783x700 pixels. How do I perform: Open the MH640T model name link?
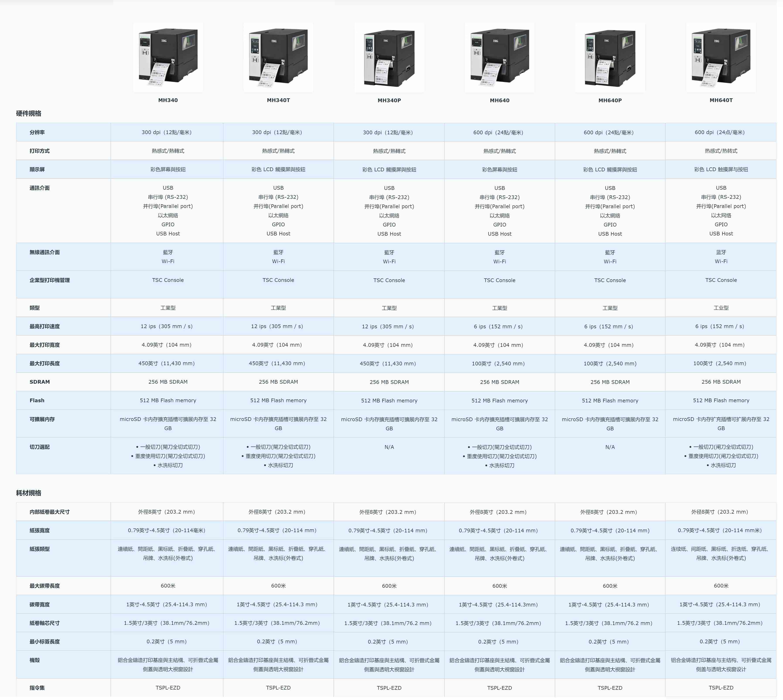pyautogui.click(x=721, y=100)
